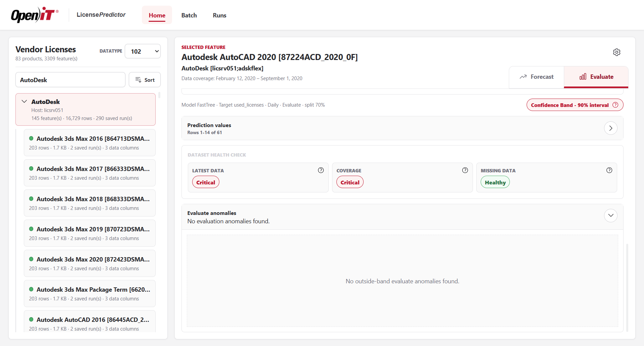Click green status dot for 3ds Max 2016
Image resolution: width=644 pixels, height=346 pixels.
pos(31,138)
